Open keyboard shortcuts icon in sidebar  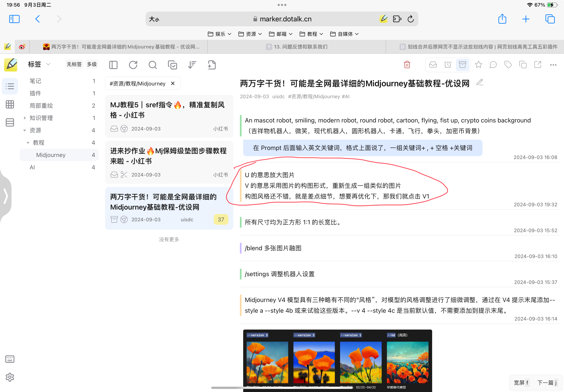10,359
